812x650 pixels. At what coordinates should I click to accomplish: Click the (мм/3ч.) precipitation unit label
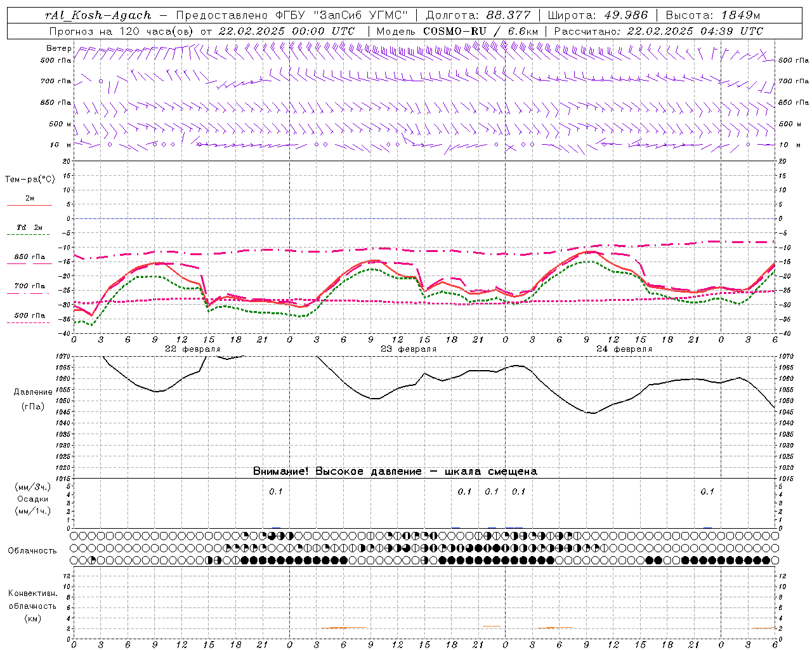coord(33,487)
